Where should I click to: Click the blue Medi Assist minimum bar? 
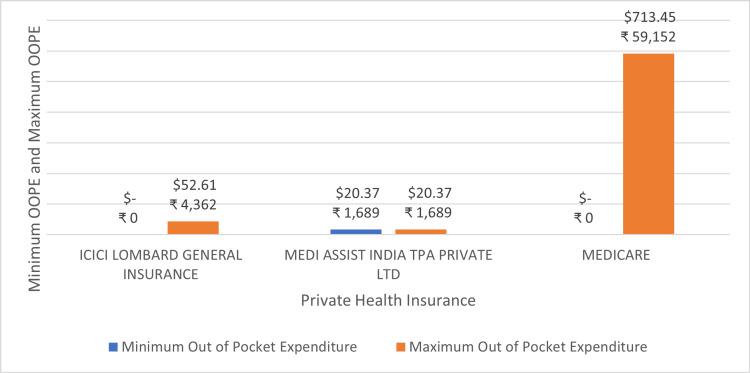[356, 232]
